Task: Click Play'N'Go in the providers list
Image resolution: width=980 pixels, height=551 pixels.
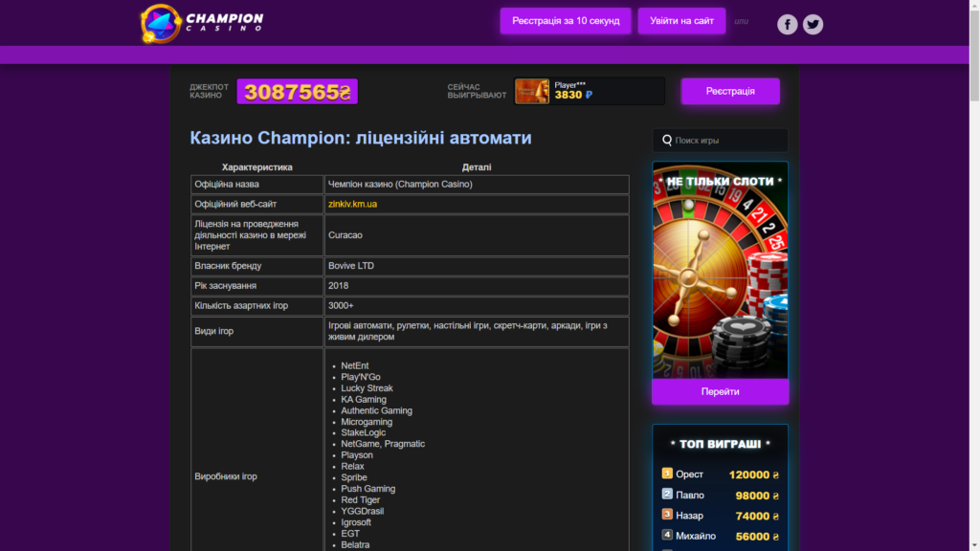Action: pos(361,377)
